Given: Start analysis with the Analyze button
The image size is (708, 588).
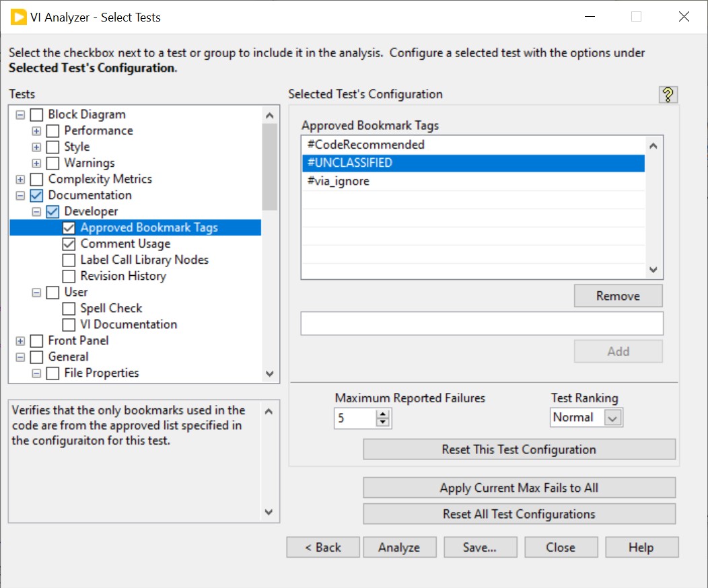Looking at the screenshot, I should (400, 547).
